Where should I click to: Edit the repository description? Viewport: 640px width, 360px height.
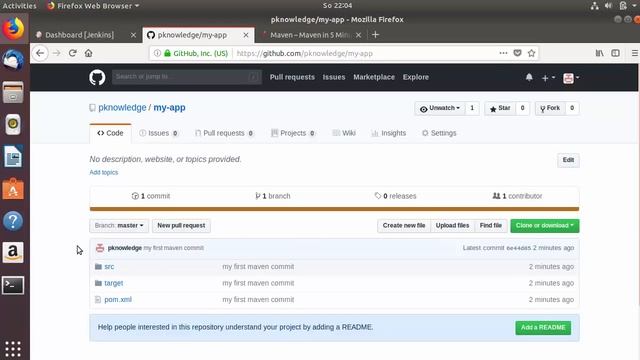pyautogui.click(x=568, y=160)
